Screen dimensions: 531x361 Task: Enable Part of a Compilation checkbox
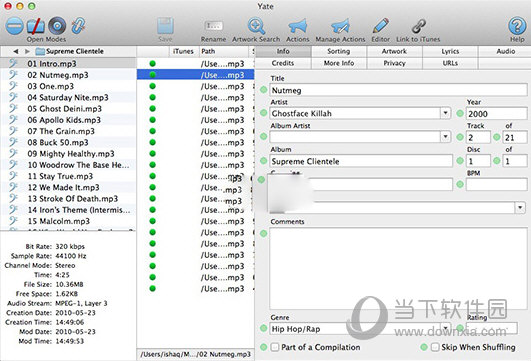[275, 347]
